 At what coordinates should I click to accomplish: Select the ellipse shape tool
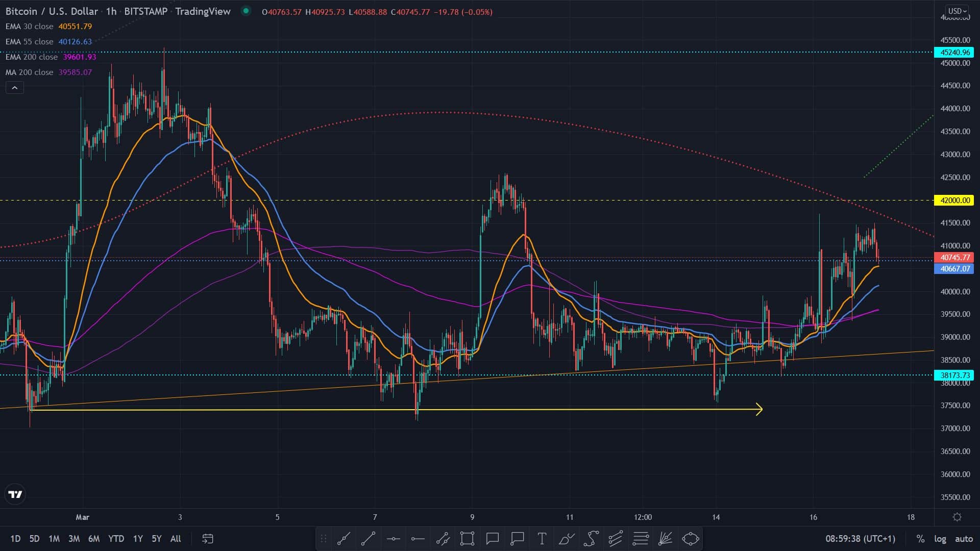click(690, 538)
